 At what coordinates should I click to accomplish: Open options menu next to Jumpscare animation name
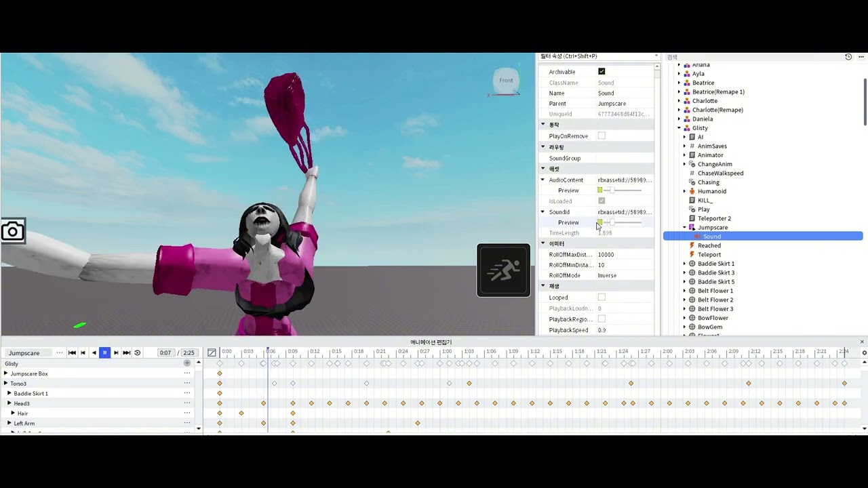60,352
